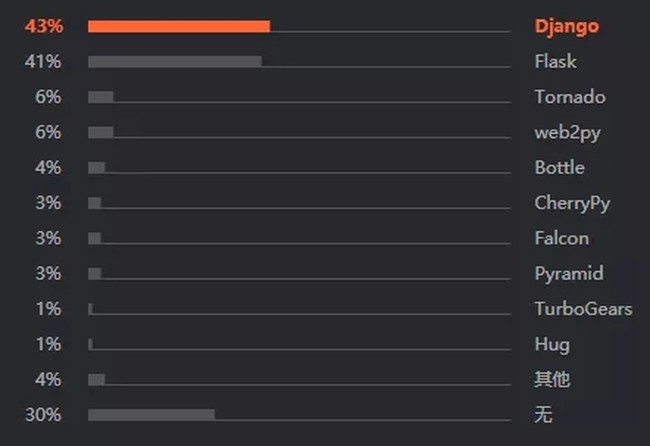Click the 30% percentage text
The height and width of the screenshot is (446, 650).
(x=44, y=415)
